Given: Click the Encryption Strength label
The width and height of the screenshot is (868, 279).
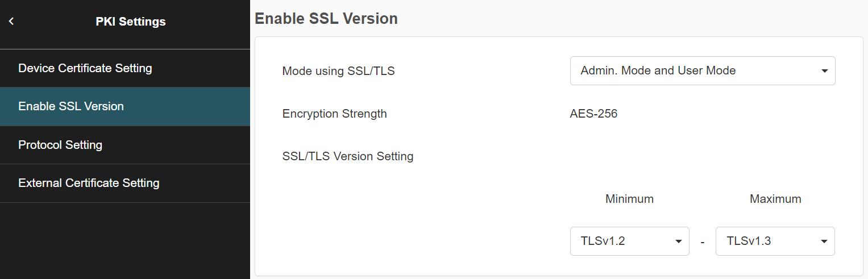Looking at the screenshot, I should click(334, 114).
